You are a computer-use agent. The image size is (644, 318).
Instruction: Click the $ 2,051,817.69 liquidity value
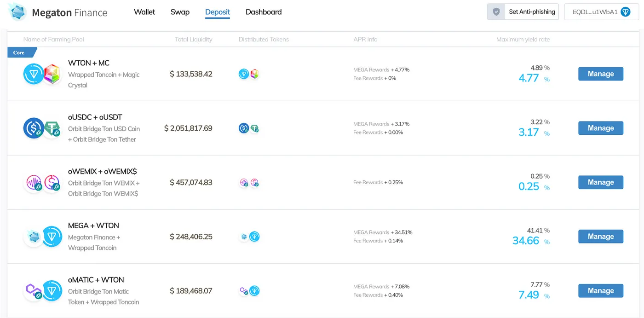point(188,128)
